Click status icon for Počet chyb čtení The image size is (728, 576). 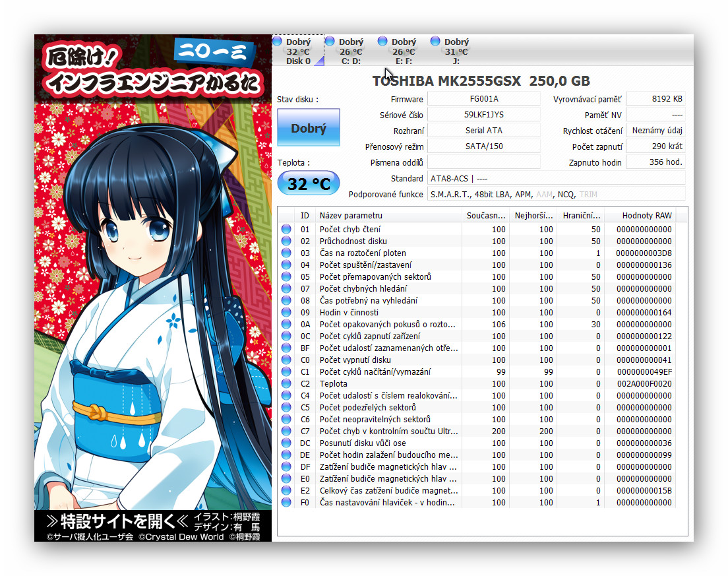pos(286,229)
